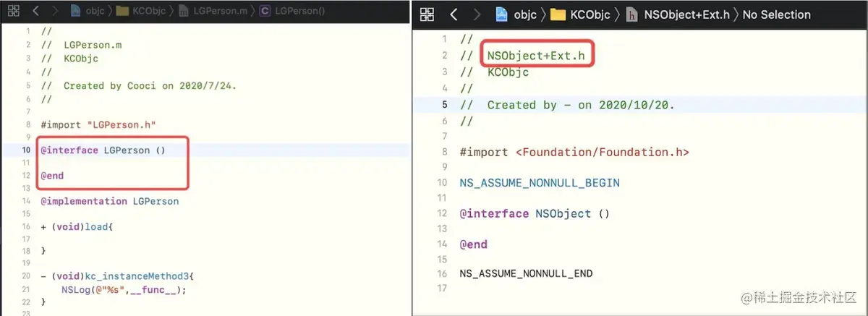Open KCObjc folder breadcrumb in right editor
868x316 pixels.
(x=580, y=14)
